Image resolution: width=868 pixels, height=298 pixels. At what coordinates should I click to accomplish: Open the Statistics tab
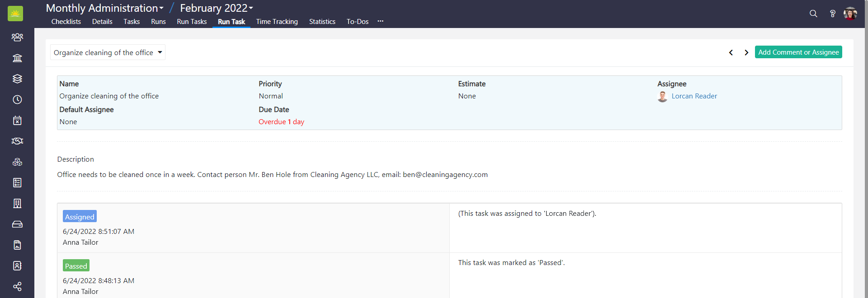click(322, 22)
